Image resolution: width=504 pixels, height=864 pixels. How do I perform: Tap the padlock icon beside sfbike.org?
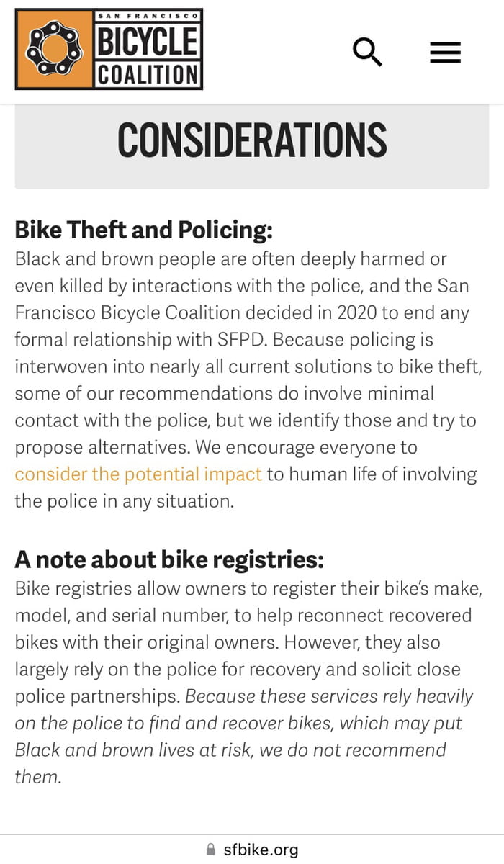pyautogui.click(x=211, y=850)
